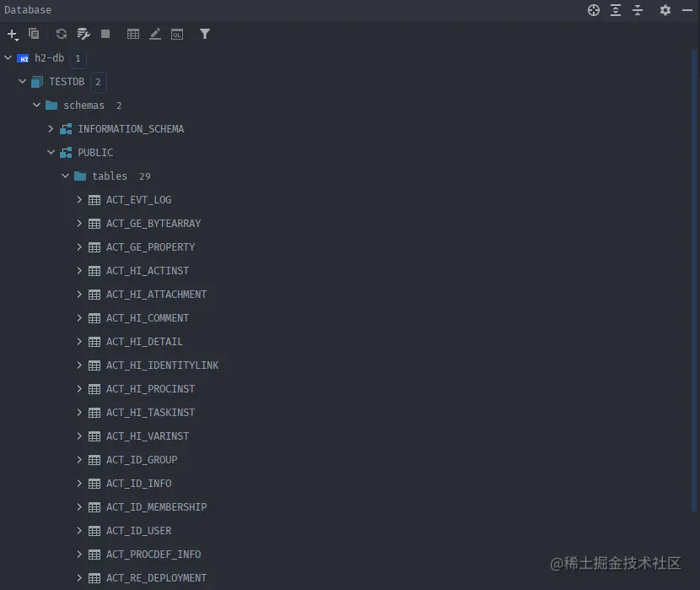Click the Edit Data table icon
The image size is (700, 590).
(x=133, y=34)
